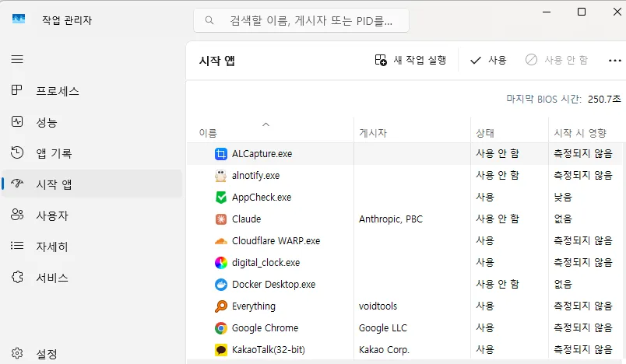The width and height of the screenshot is (626, 364).
Task: Toggle sort order arrow above 이름 column
Action: [x=266, y=124]
